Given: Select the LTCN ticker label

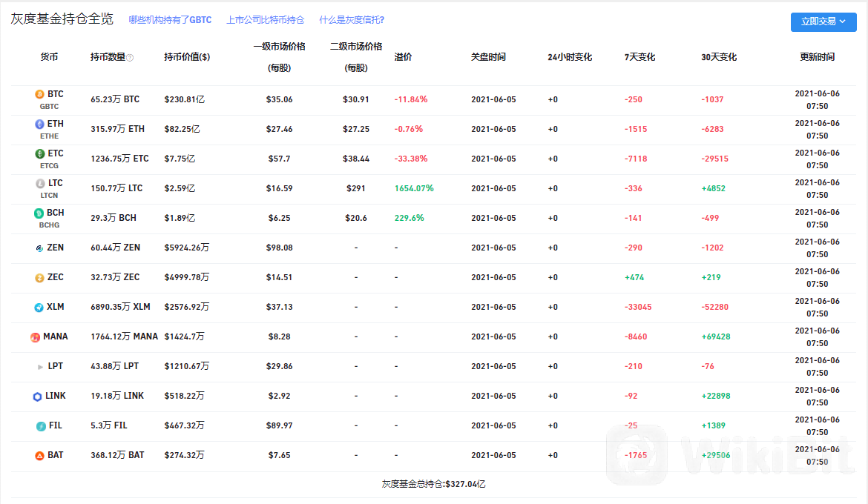Looking at the screenshot, I should click(x=49, y=195).
